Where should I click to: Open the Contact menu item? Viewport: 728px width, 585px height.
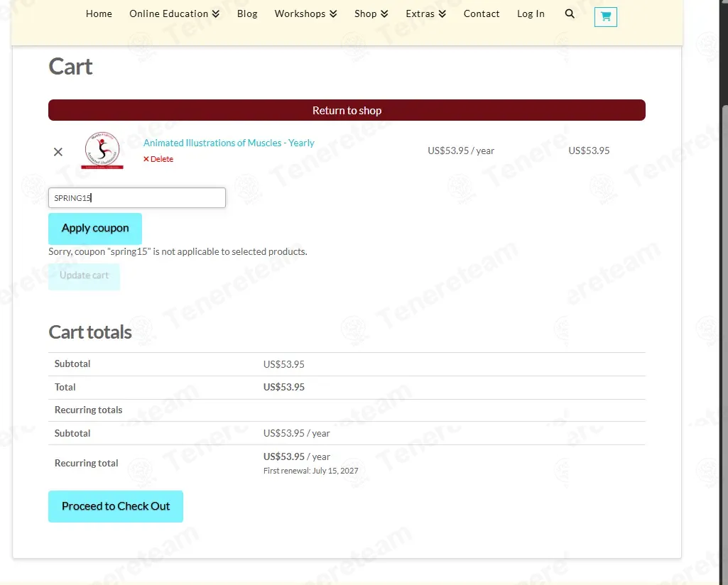[x=482, y=14]
